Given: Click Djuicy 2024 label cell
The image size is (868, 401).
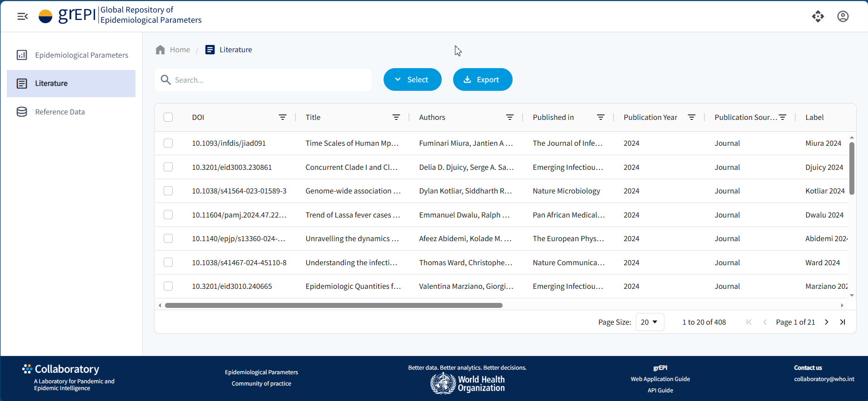Looking at the screenshot, I should [824, 167].
